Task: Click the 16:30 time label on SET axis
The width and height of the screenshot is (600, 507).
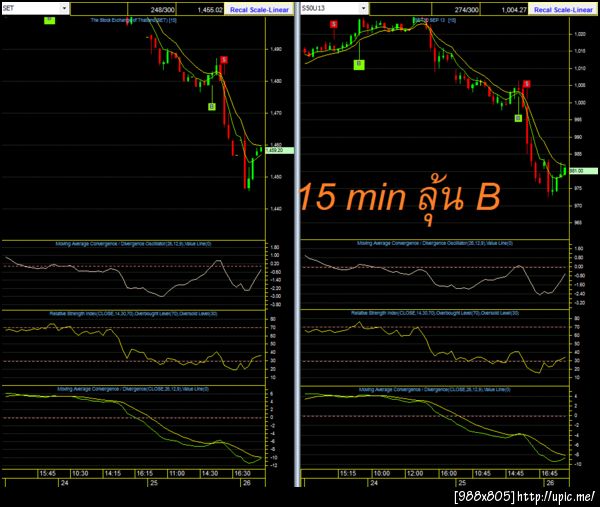Action: [x=242, y=474]
